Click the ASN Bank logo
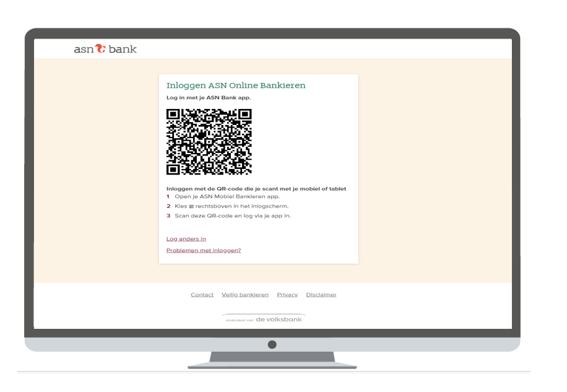This screenshot has height=392, width=567. coord(105,49)
